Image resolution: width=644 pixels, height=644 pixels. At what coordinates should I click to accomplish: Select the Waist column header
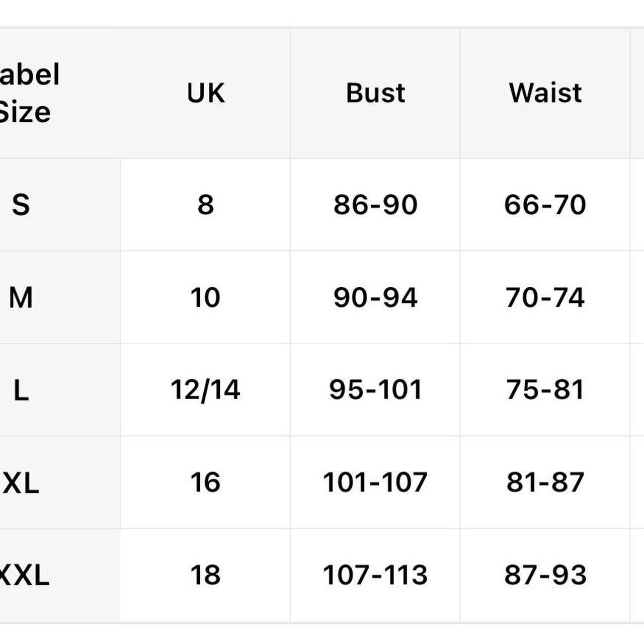click(545, 93)
